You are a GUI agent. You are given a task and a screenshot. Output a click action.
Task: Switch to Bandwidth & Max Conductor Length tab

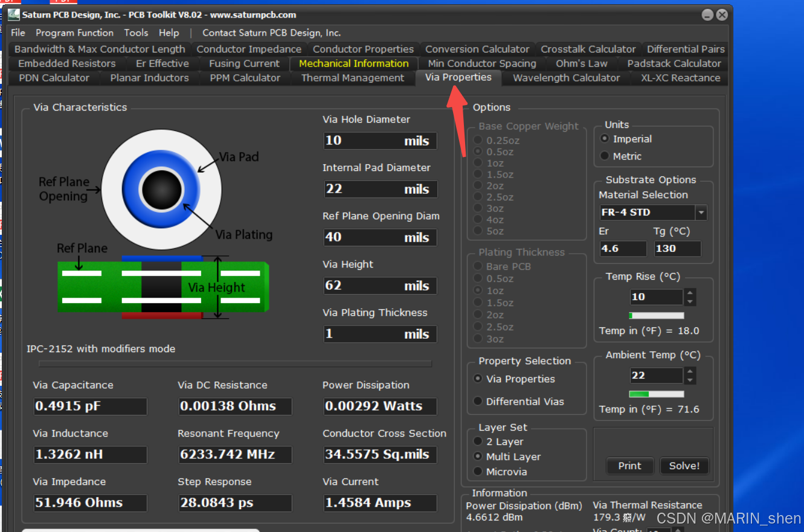pyautogui.click(x=100, y=49)
